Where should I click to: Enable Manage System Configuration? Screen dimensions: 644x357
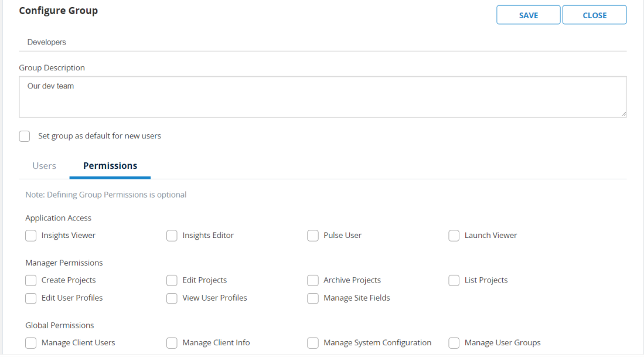[x=313, y=343]
